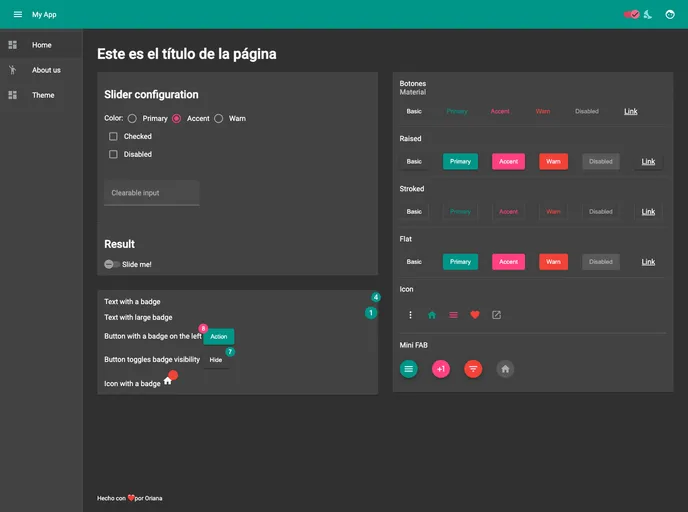Click the green home icon button
Viewport: 688px width, 512px height.
tap(432, 315)
